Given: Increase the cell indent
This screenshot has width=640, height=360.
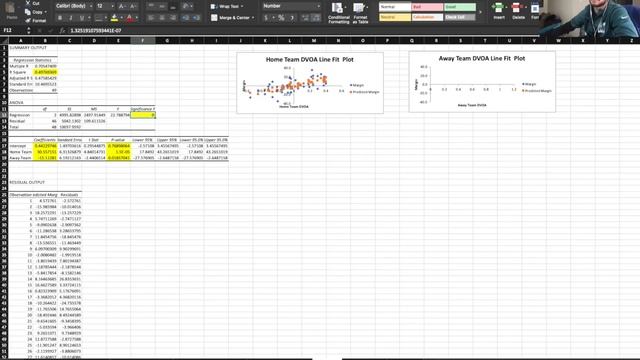Looking at the screenshot, I should 196,18.
